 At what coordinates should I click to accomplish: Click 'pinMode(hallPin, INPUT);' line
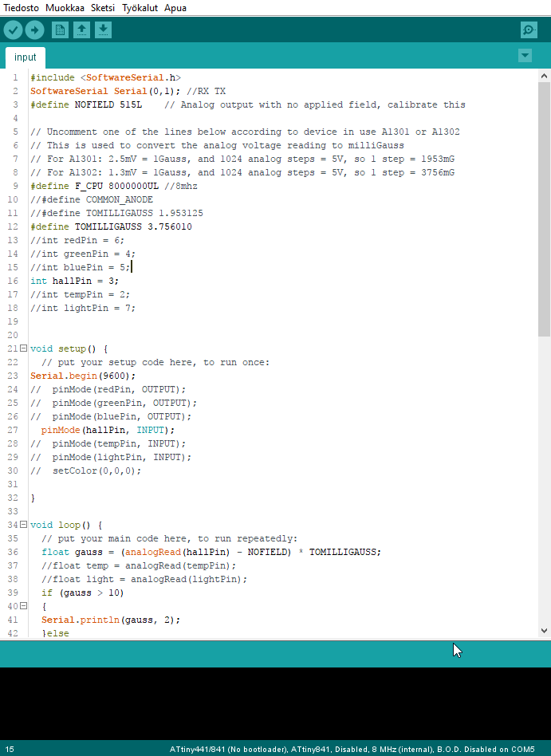tap(108, 430)
